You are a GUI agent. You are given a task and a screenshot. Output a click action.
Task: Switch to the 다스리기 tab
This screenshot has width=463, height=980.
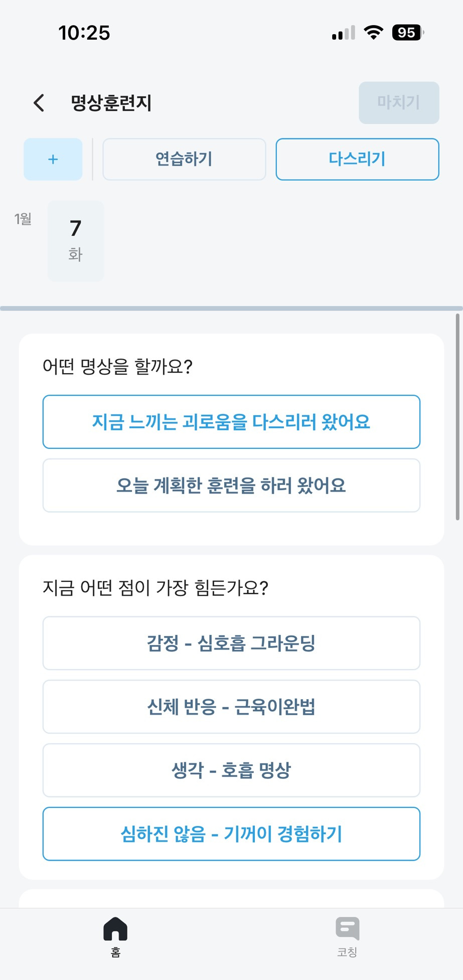357,159
